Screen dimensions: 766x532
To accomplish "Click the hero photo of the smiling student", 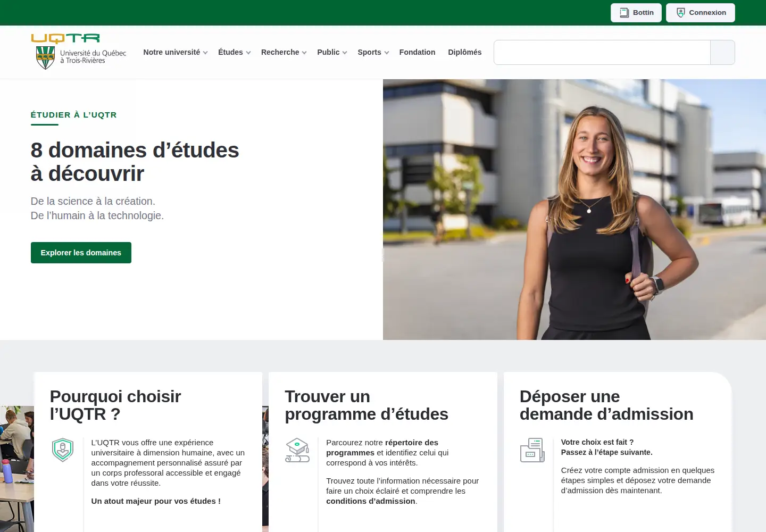I will [x=574, y=210].
